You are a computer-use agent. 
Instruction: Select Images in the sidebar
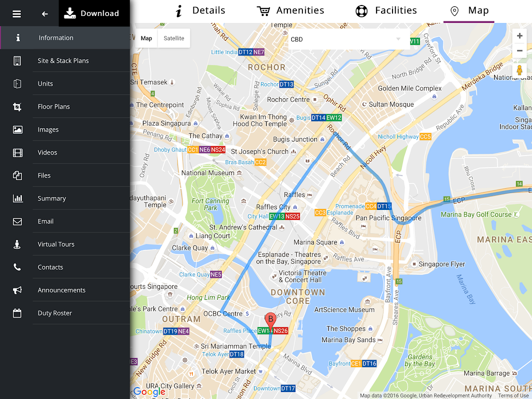(65, 129)
